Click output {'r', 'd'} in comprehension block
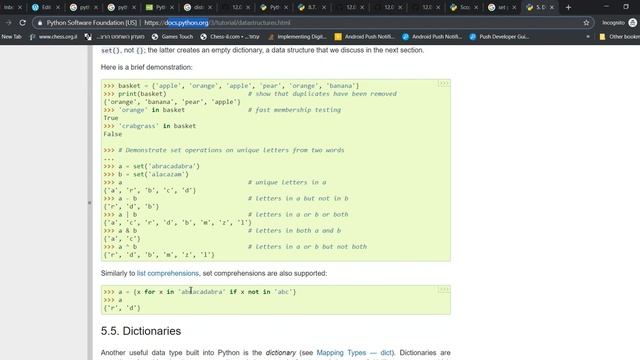This screenshot has width=640, height=360. (x=122, y=308)
